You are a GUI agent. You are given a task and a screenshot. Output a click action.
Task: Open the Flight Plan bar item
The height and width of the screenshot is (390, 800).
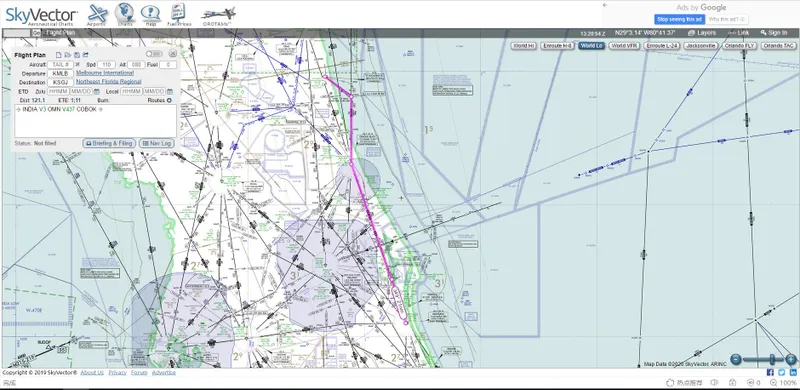(x=60, y=33)
